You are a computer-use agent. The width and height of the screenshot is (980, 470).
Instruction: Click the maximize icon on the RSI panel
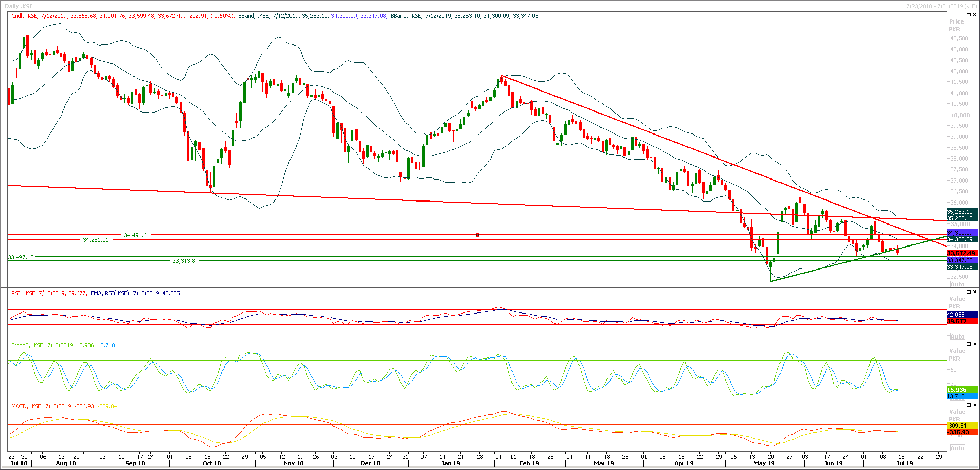point(968,292)
